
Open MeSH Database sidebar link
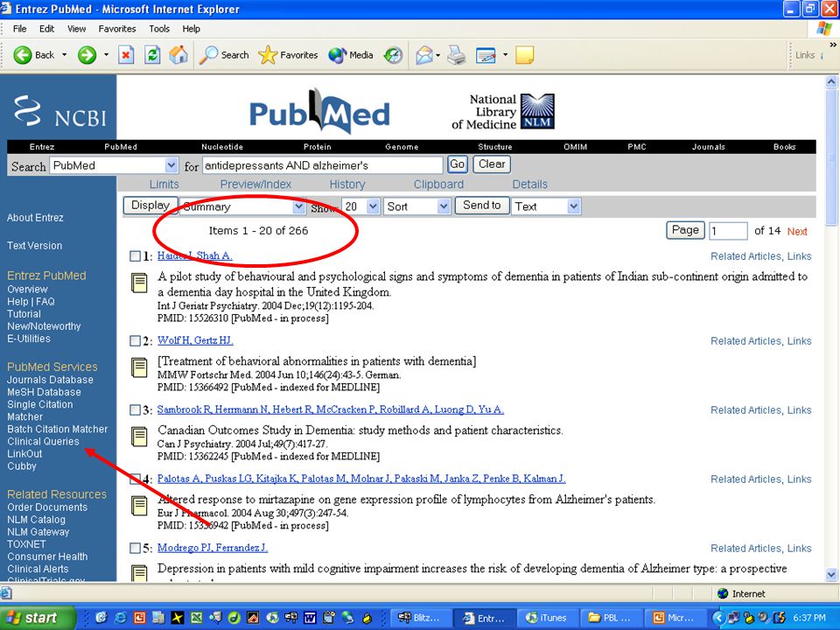[44, 392]
